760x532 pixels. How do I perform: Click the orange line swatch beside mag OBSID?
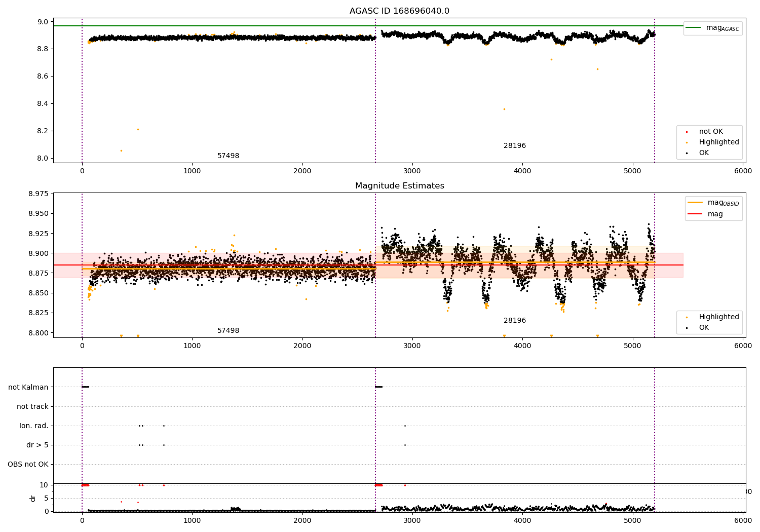point(695,202)
